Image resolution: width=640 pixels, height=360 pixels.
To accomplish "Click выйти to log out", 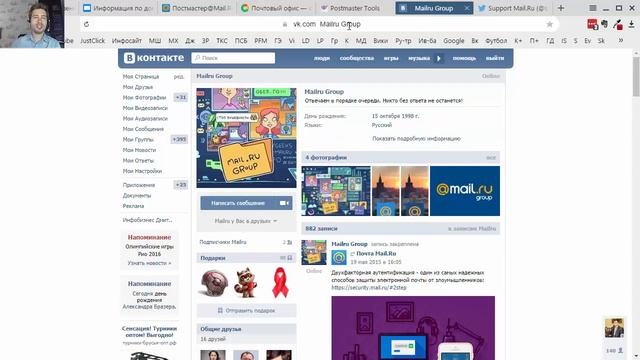I will (x=495, y=58).
